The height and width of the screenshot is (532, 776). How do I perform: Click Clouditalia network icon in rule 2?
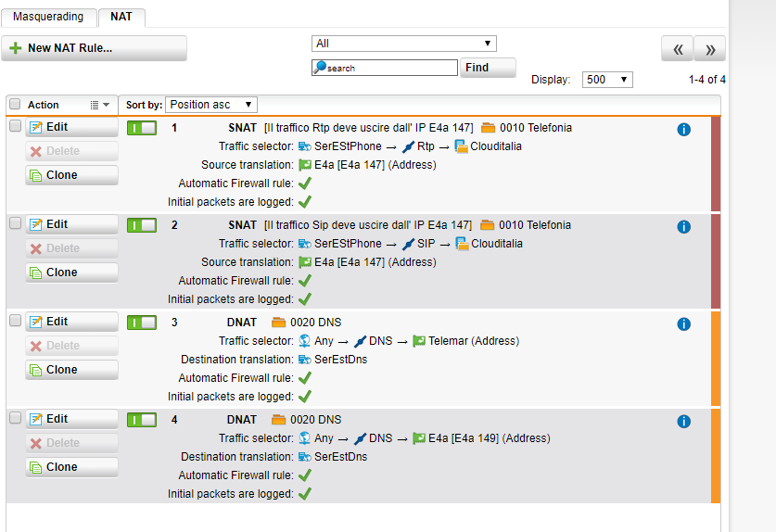[x=462, y=244]
